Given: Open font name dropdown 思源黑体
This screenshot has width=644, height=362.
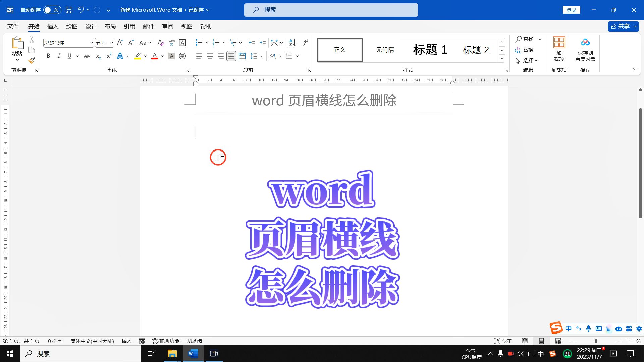Looking at the screenshot, I should click(91, 43).
